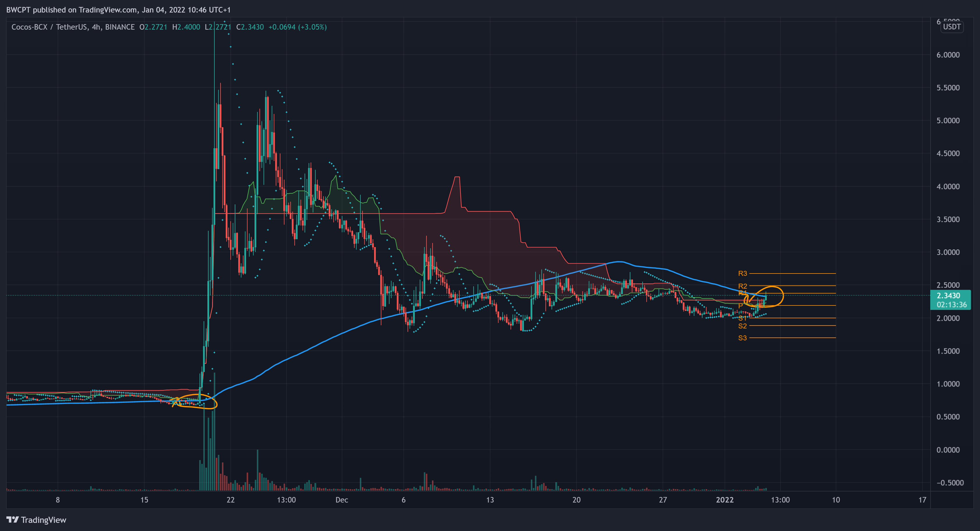This screenshot has height=531, width=980.
Task: Click the current price label 2.3430
Action: click(948, 295)
